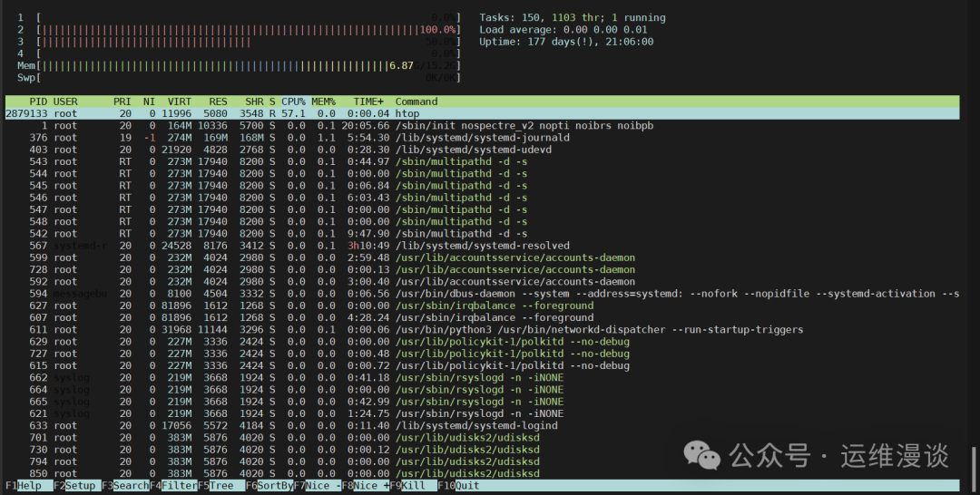Select polkitd row PID 629

(483, 342)
